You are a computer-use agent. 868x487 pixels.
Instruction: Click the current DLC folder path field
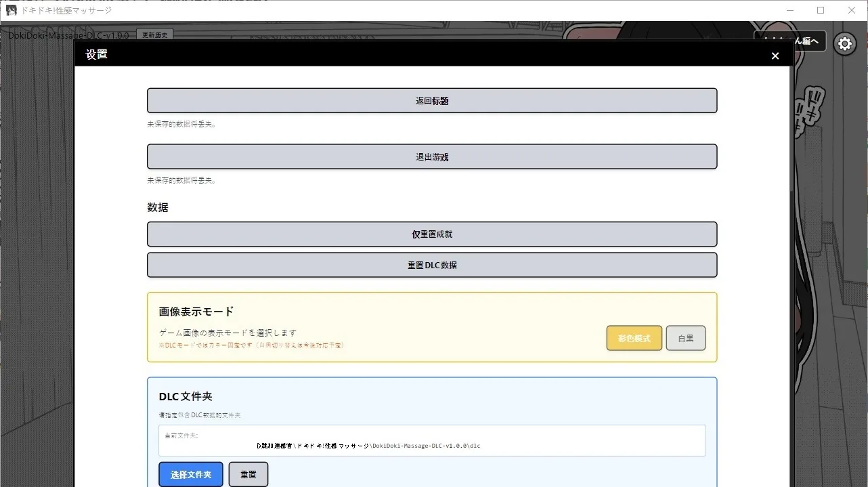pyautogui.click(x=432, y=440)
